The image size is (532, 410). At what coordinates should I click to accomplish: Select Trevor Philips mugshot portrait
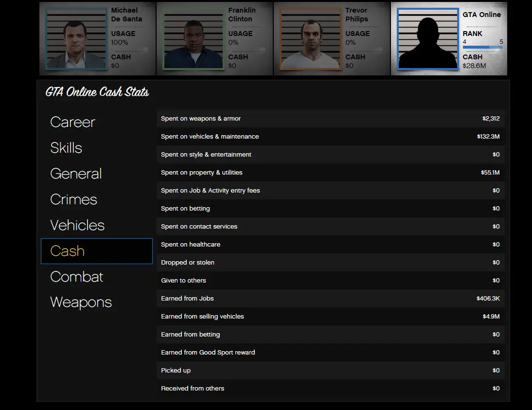311,39
